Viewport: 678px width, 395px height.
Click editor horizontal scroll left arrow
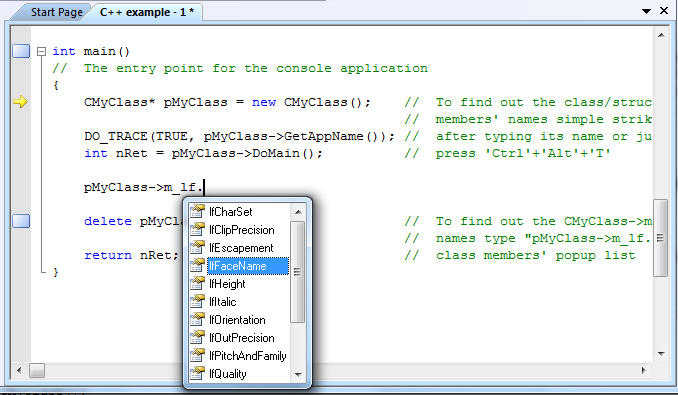click(x=19, y=370)
